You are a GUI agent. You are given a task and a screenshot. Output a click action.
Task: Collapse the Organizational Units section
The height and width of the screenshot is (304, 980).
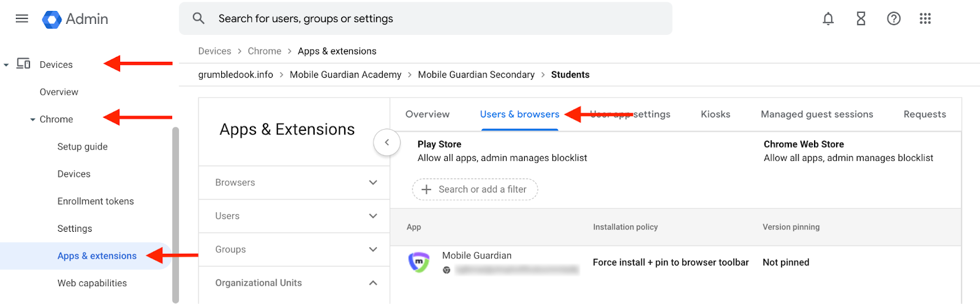point(373,283)
